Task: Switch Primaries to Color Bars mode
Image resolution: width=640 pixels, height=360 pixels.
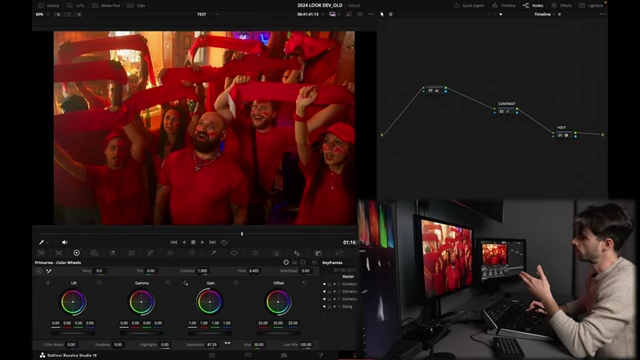Action: [x=294, y=262]
